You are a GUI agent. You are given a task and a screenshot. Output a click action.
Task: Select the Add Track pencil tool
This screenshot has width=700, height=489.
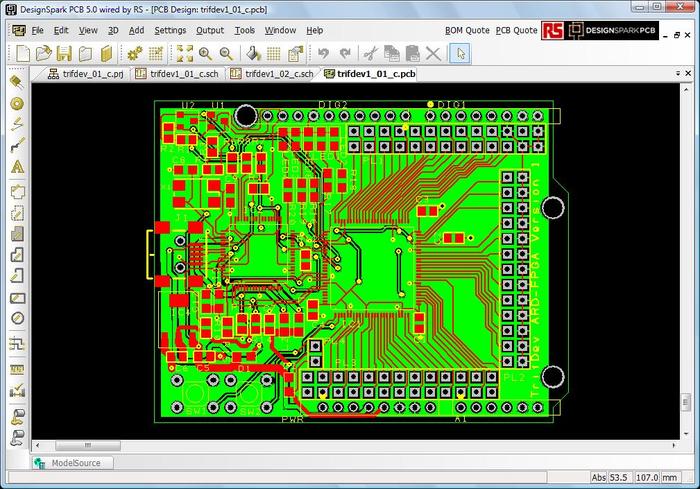[x=17, y=124]
